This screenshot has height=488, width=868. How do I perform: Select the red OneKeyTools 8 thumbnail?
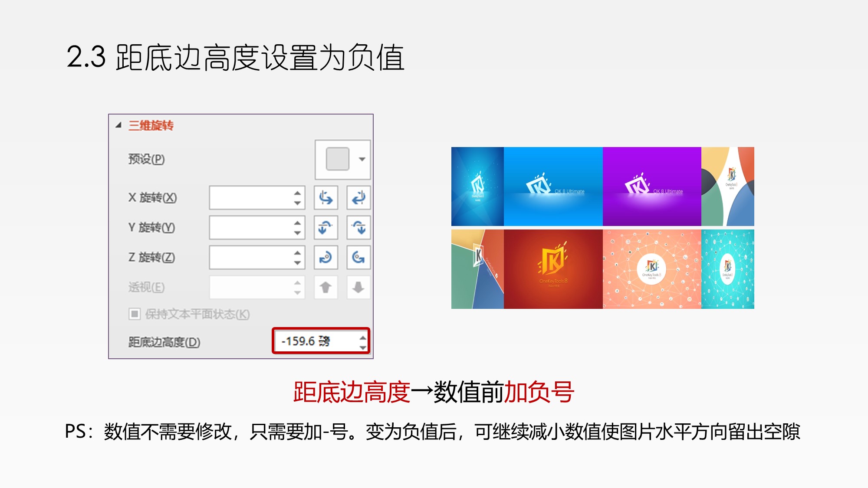(553, 269)
